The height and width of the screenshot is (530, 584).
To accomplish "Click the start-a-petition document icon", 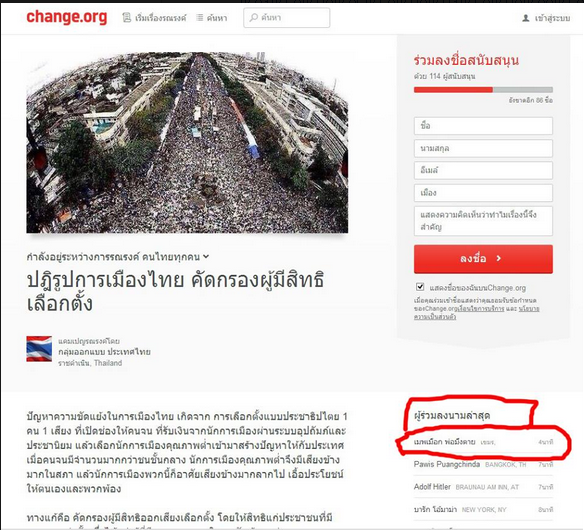I will click(127, 18).
